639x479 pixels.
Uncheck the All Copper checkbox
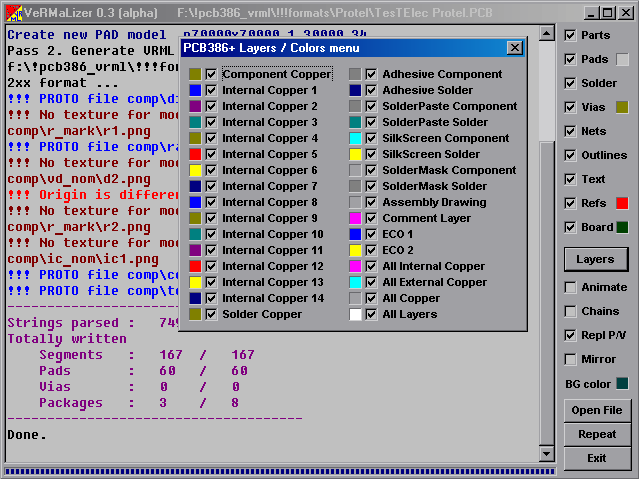point(371,298)
